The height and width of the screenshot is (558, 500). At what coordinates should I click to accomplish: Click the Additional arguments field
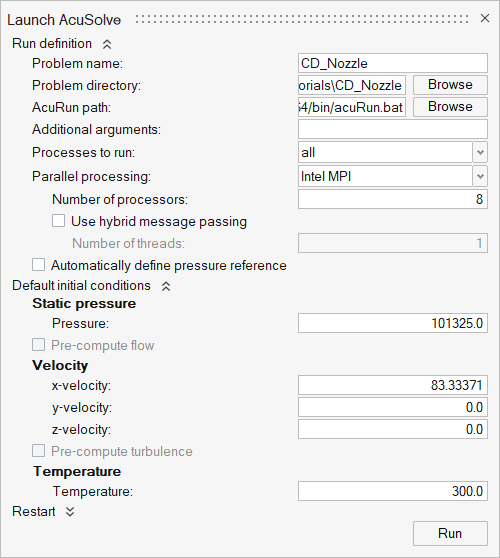(393, 129)
